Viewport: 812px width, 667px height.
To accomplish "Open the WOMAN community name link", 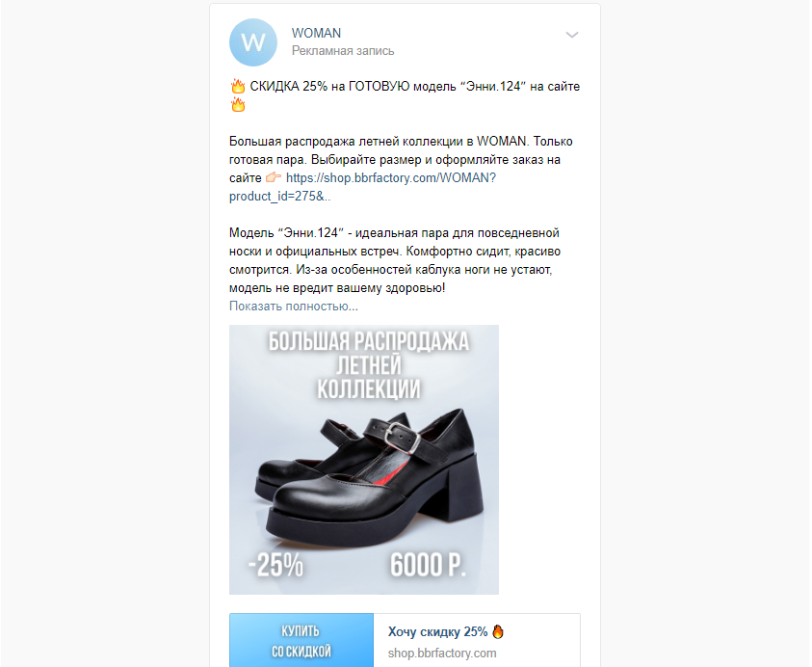I will (316, 33).
